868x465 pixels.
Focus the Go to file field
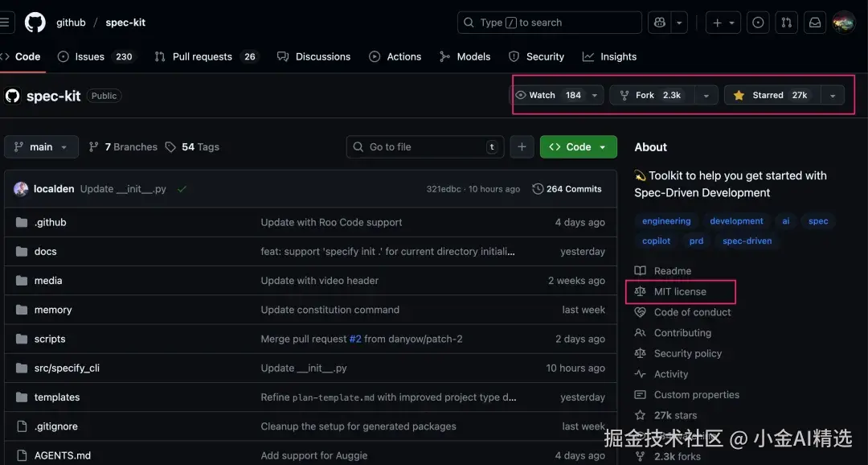[x=425, y=147]
